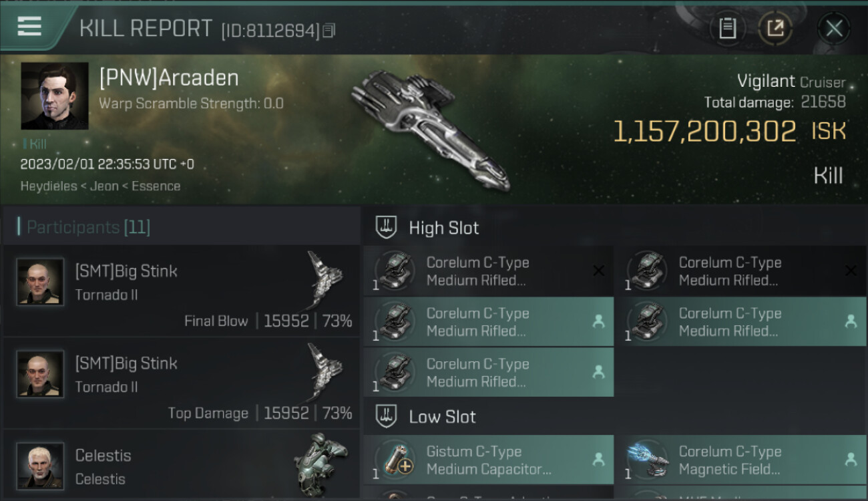
Task: Click the clipboard report icon
Action: tap(727, 28)
